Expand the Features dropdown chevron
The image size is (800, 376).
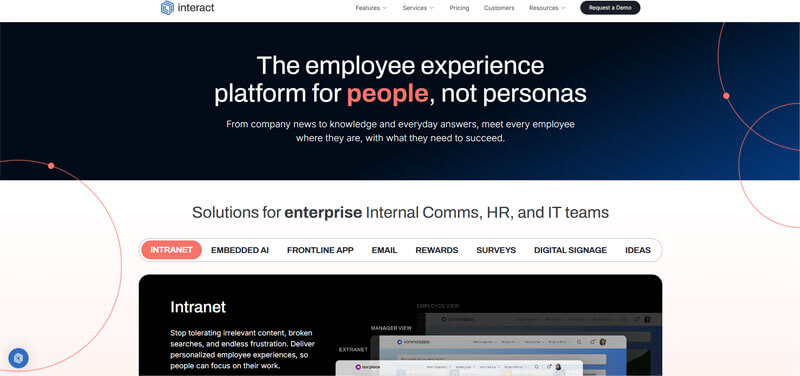(385, 8)
